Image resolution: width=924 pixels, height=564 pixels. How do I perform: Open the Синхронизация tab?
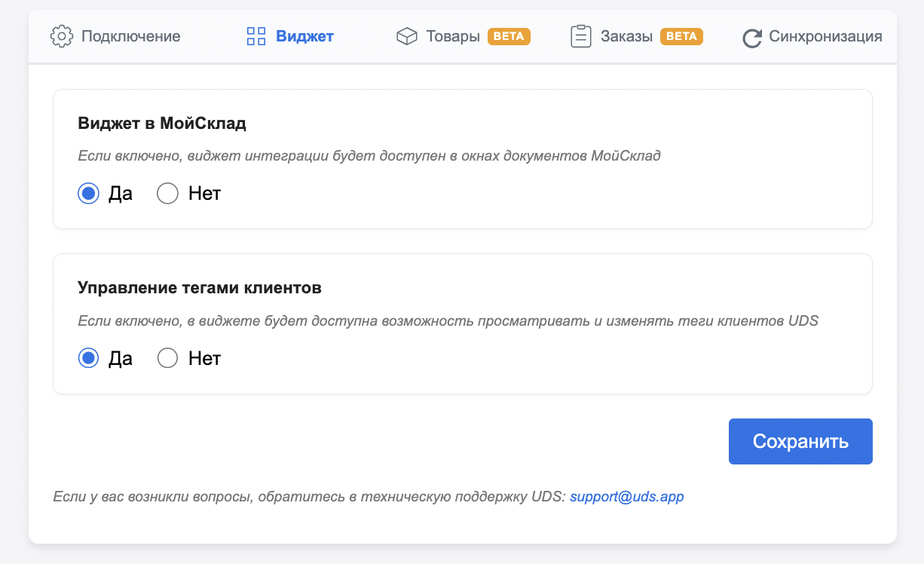coord(812,36)
